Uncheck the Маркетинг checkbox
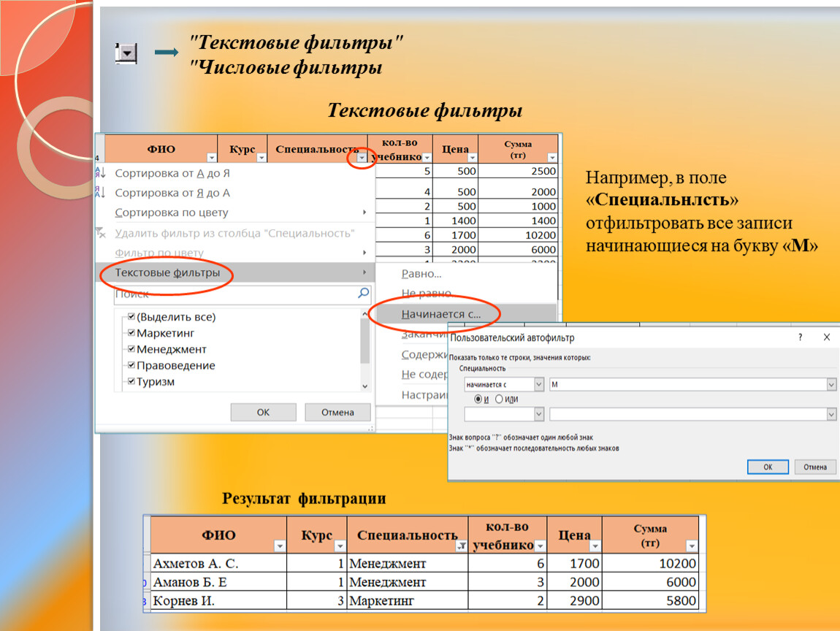The height and width of the screenshot is (631, 840). pos(131,332)
